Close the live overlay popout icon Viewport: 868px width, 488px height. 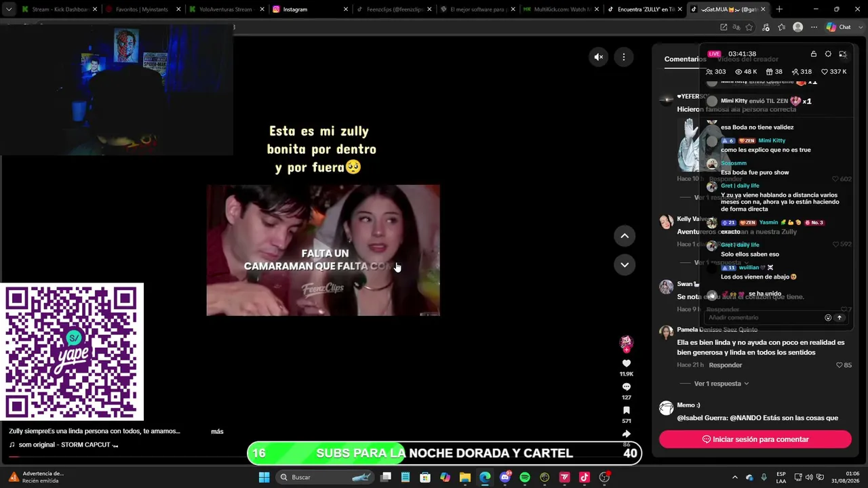pyautogui.click(x=843, y=54)
